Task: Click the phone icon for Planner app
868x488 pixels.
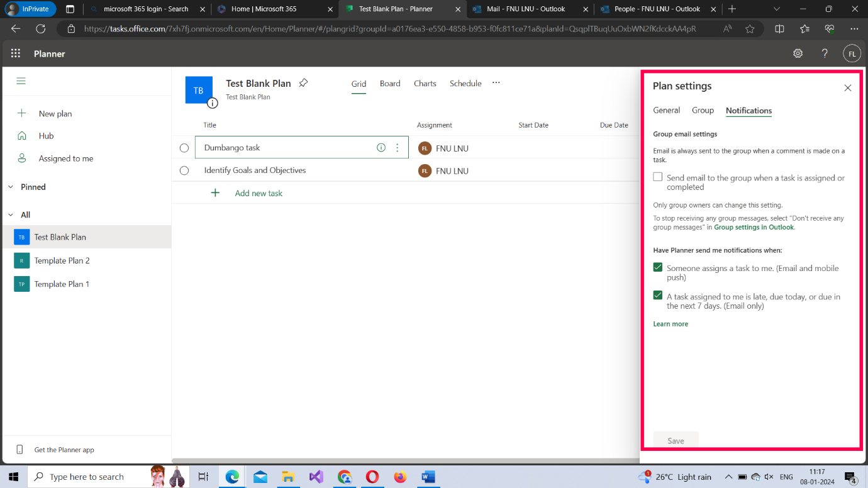Action: [x=19, y=450]
